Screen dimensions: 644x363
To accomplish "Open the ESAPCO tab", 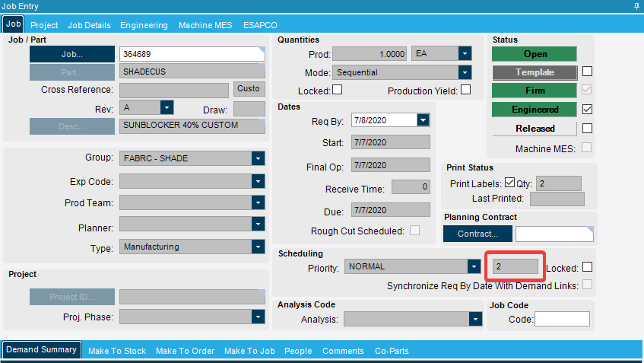I will tap(260, 25).
